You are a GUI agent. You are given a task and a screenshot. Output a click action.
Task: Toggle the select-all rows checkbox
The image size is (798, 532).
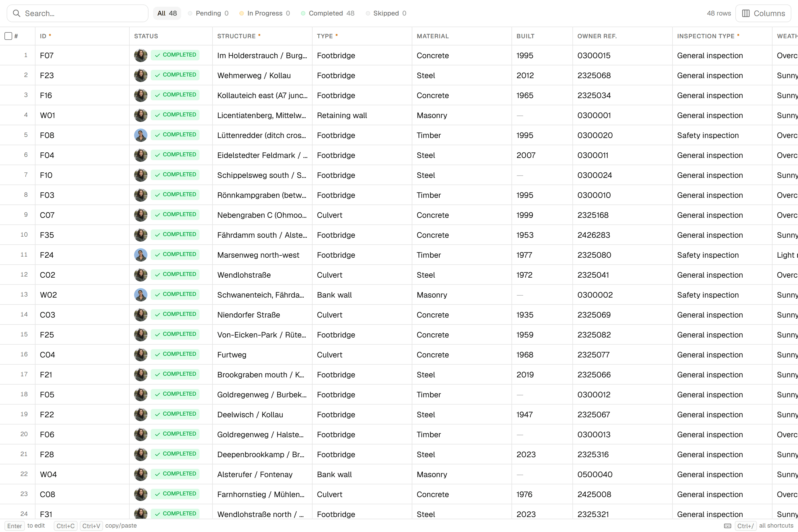pos(9,36)
